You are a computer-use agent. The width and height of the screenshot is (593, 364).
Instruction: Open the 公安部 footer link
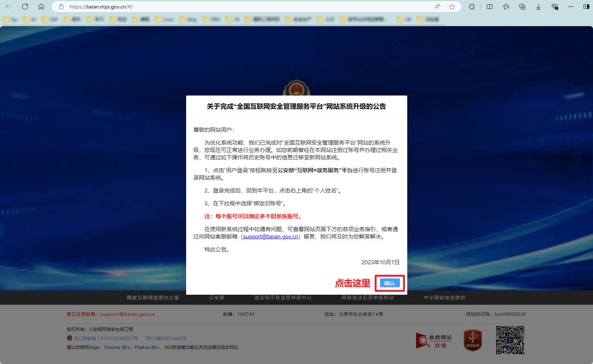217,298
